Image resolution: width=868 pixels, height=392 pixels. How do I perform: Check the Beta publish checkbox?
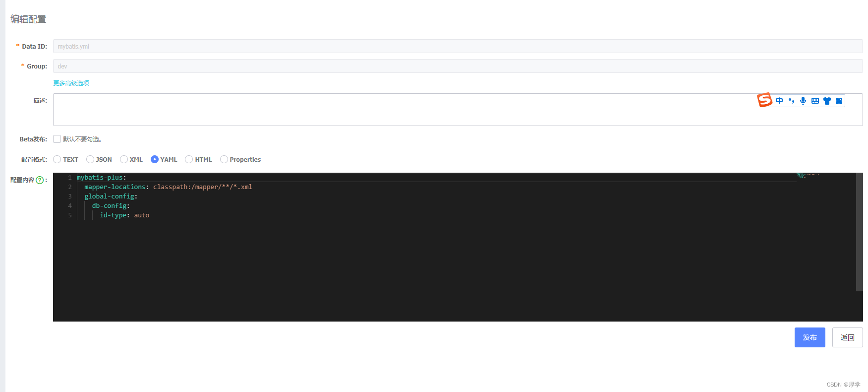coord(57,139)
